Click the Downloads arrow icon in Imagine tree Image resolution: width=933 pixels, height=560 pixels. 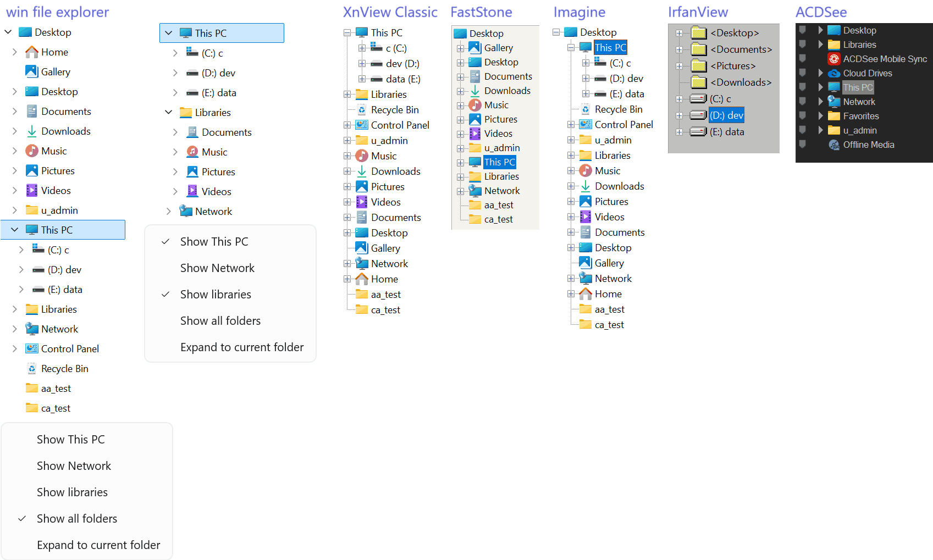[x=586, y=186]
